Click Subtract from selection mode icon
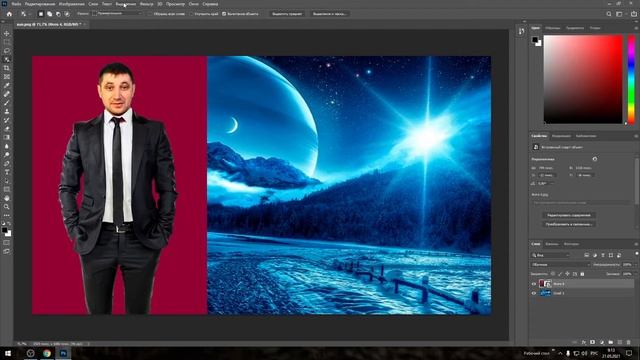The width and height of the screenshot is (640, 360). 58,14
